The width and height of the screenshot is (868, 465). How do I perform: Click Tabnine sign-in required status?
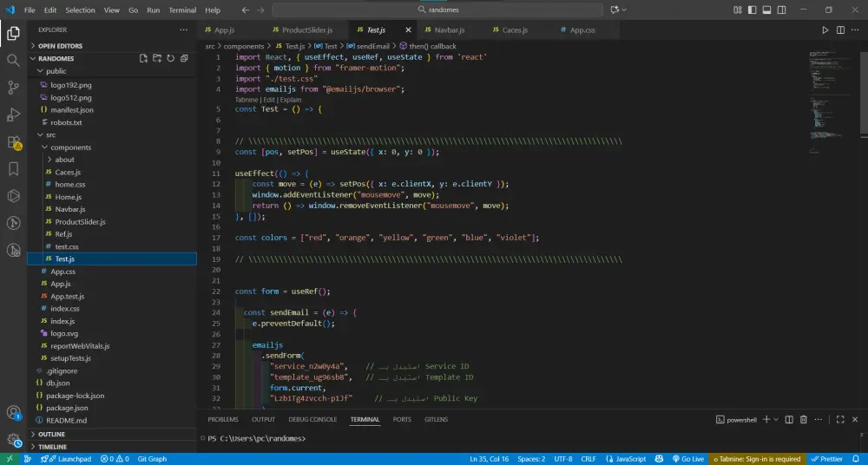(757, 459)
